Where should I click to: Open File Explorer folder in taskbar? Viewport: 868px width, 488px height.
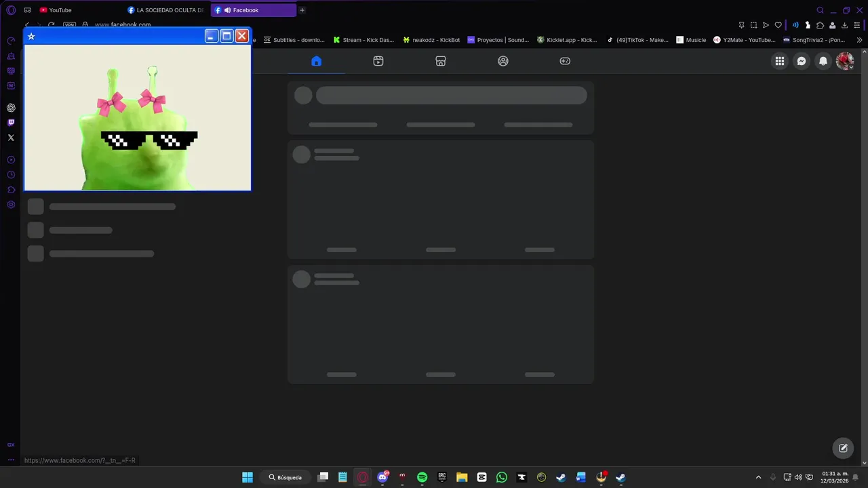[x=462, y=477]
